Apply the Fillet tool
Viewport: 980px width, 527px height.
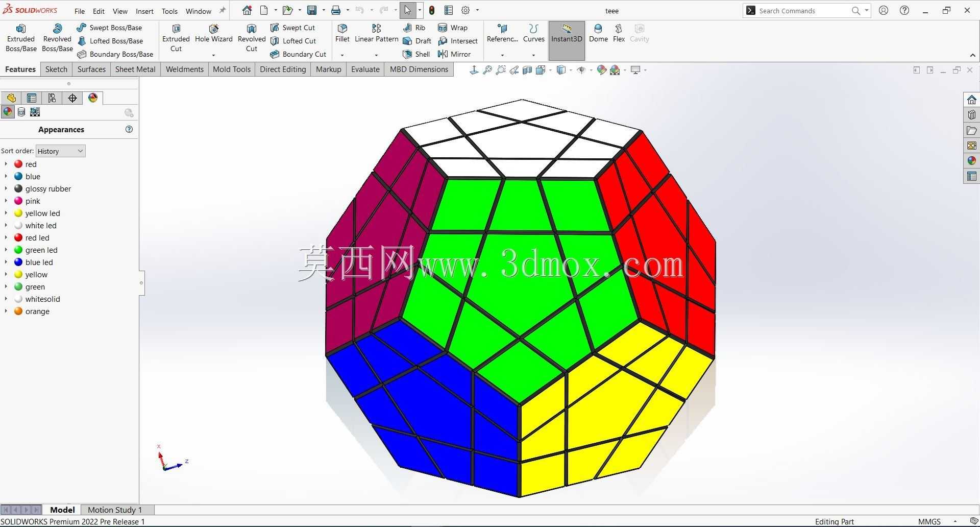342,34
